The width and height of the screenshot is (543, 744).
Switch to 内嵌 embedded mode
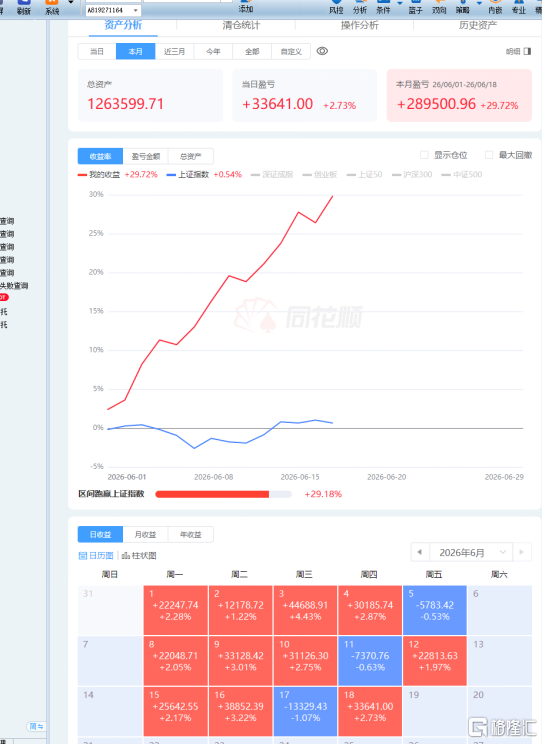pyautogui.click(x=495, y=7)
